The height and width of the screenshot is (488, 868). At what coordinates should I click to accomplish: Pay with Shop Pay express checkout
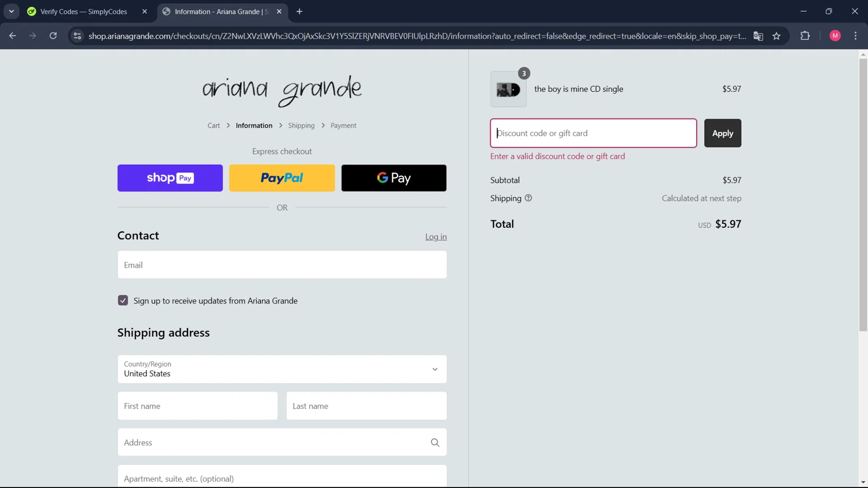[170, 178]
